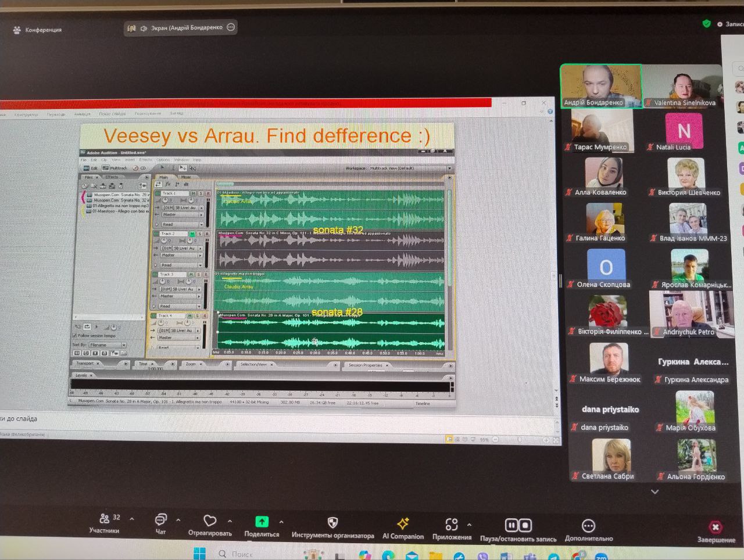The image size is (744, 560).
Task: Open the Чат chat panel
Action: pos(160,523)
